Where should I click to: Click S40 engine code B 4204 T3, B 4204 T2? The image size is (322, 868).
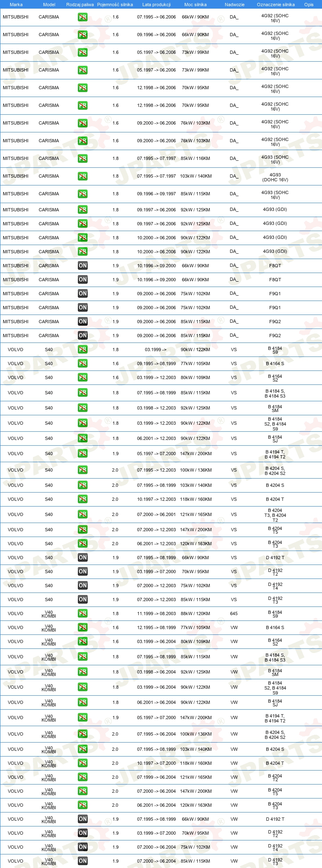click(275, 515)
